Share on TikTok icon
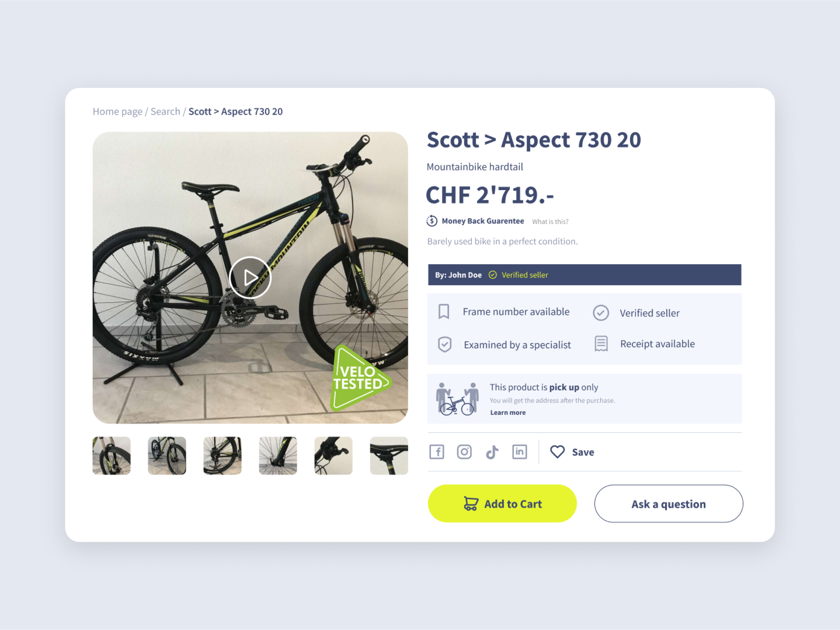Viewport: 840px width, 630px height. click(x=492, y=453)
